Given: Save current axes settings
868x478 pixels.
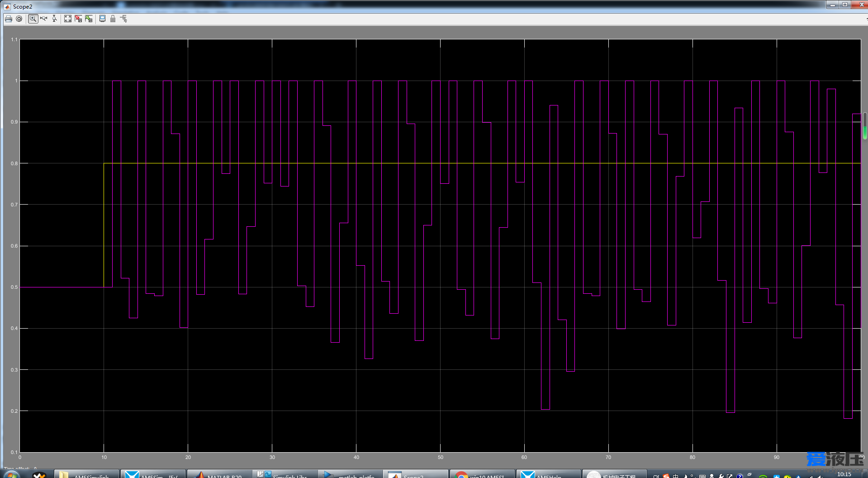Looking at the screenshot, I should coord(78,19).
